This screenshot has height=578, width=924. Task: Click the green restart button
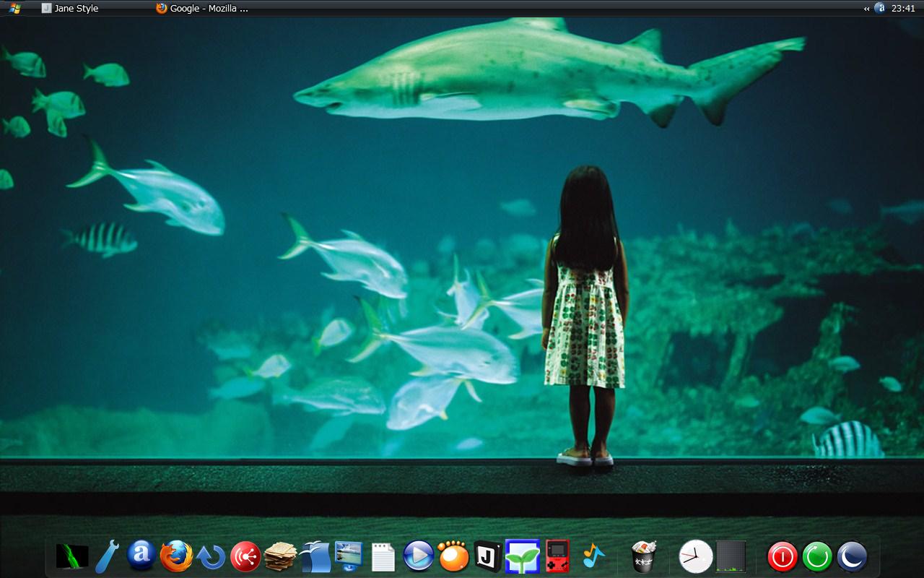point(817,557)
